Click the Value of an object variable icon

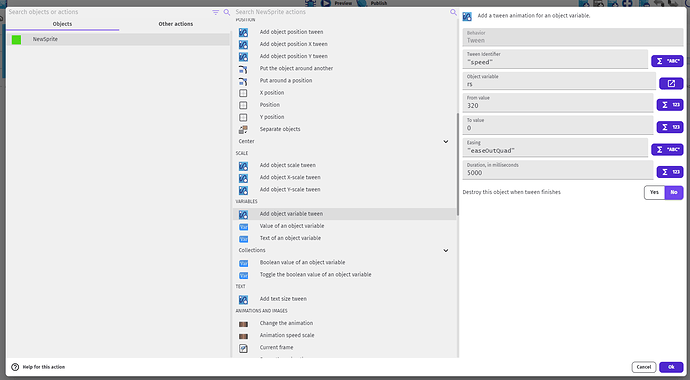(243, 227)
